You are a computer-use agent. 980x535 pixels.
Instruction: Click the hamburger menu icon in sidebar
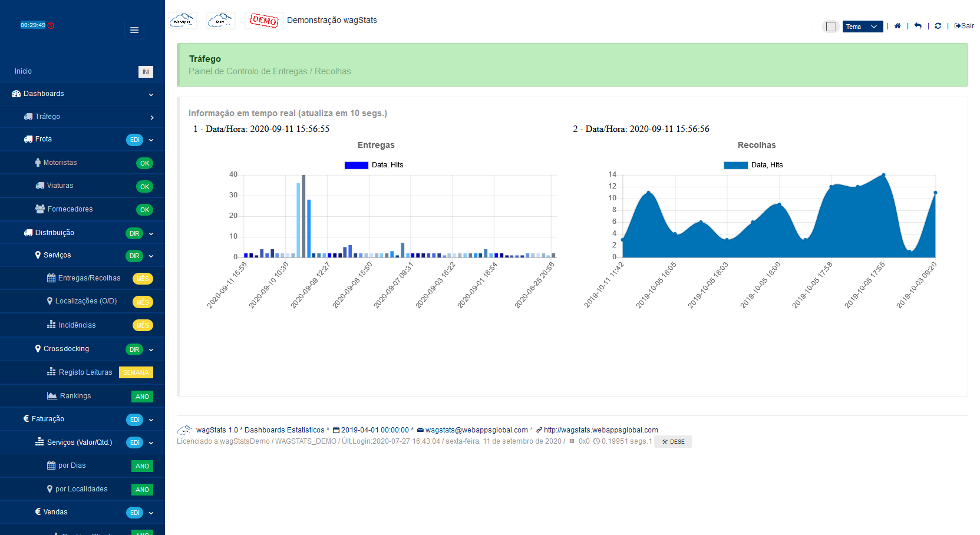[x=134, y=30]
